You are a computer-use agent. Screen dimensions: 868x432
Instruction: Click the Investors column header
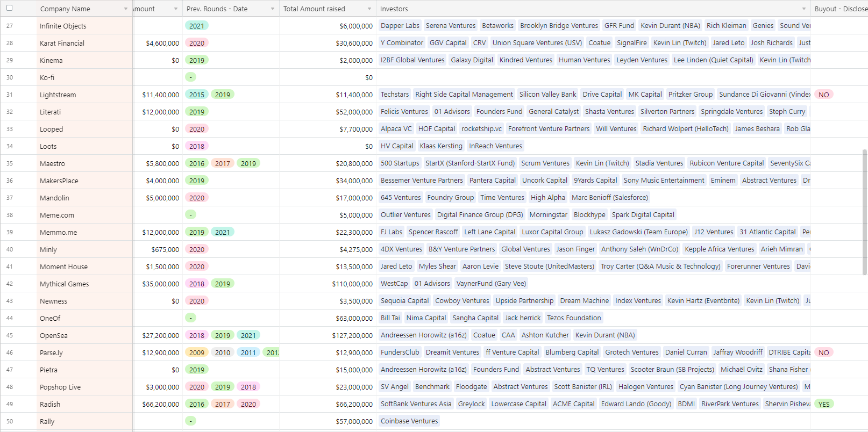click(593, 9)
